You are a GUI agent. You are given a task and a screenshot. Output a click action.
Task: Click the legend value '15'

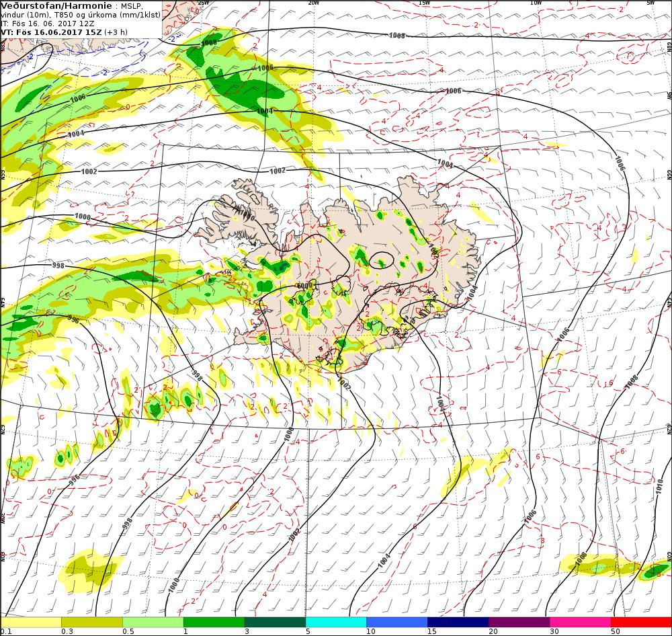[431, 632]
